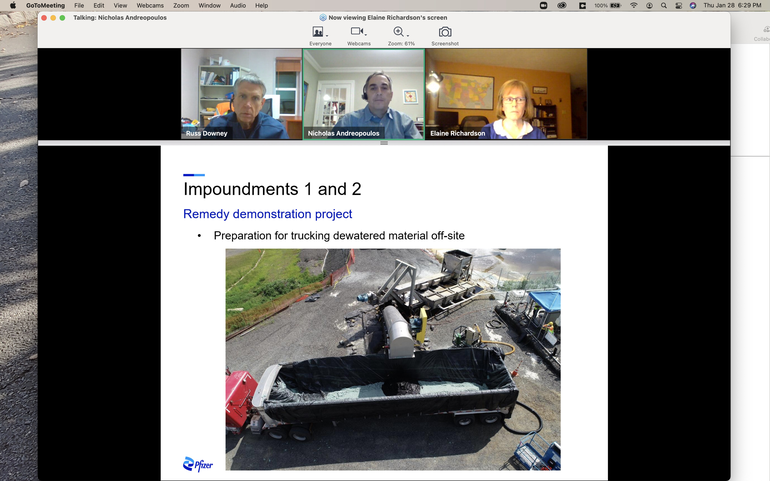
Task: Open Control Center in the menu bar
Action: coord(677,5)
